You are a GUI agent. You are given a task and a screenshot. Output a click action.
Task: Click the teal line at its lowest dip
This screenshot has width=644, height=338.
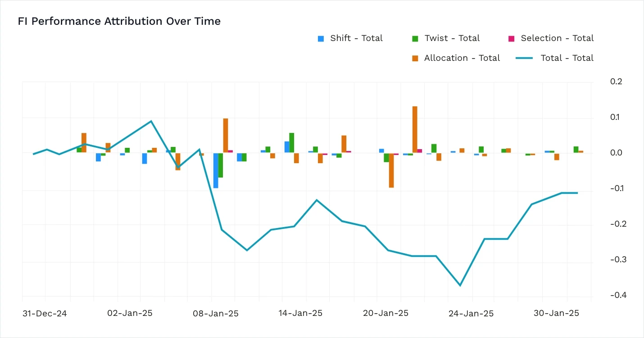[x=460, y=285]
